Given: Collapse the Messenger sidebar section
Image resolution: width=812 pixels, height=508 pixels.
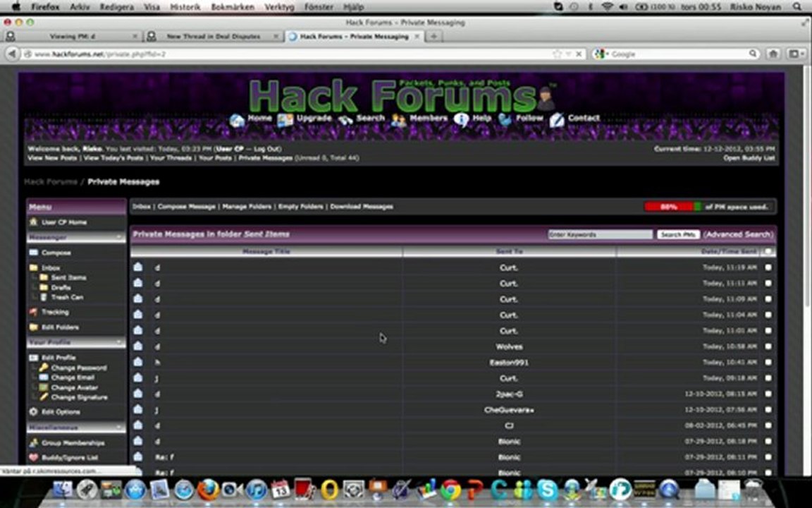Looking at the screenshot, I should [x=118, y=237].
